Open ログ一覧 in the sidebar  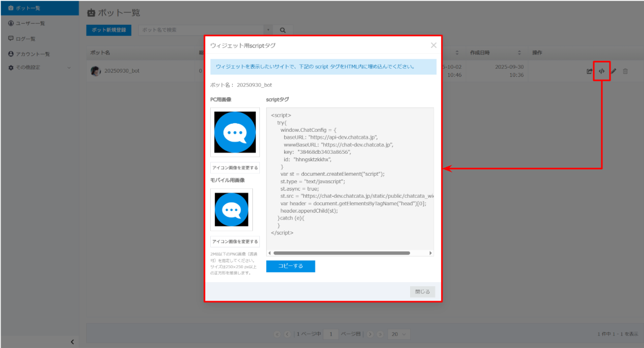click(27, 39)
